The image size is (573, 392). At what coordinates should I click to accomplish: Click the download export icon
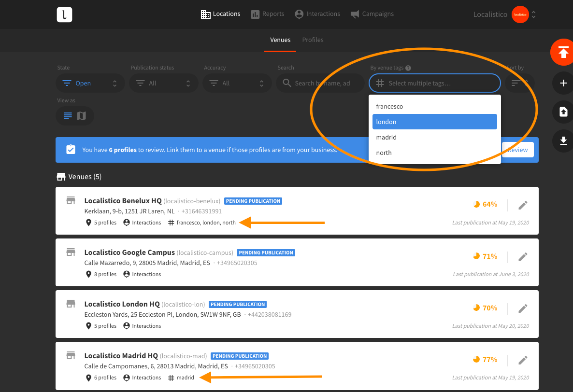pyautogui.click(x=563, y=140)
